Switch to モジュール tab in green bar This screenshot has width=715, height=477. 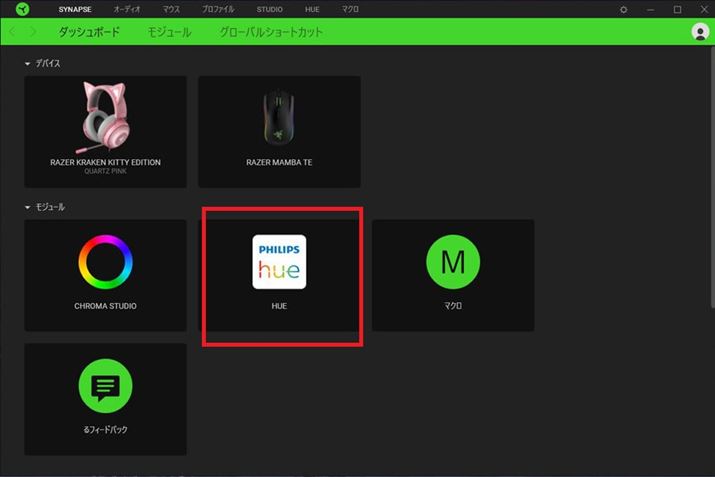(x=169, y=32)
